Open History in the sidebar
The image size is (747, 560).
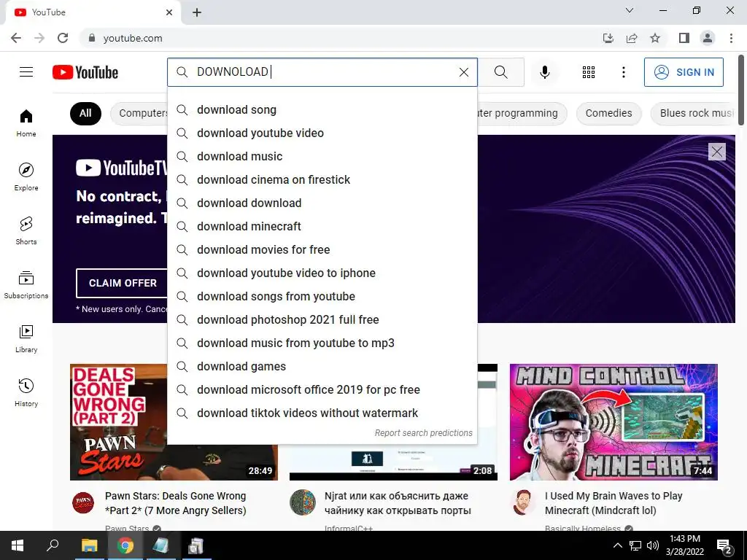point(26,392)
